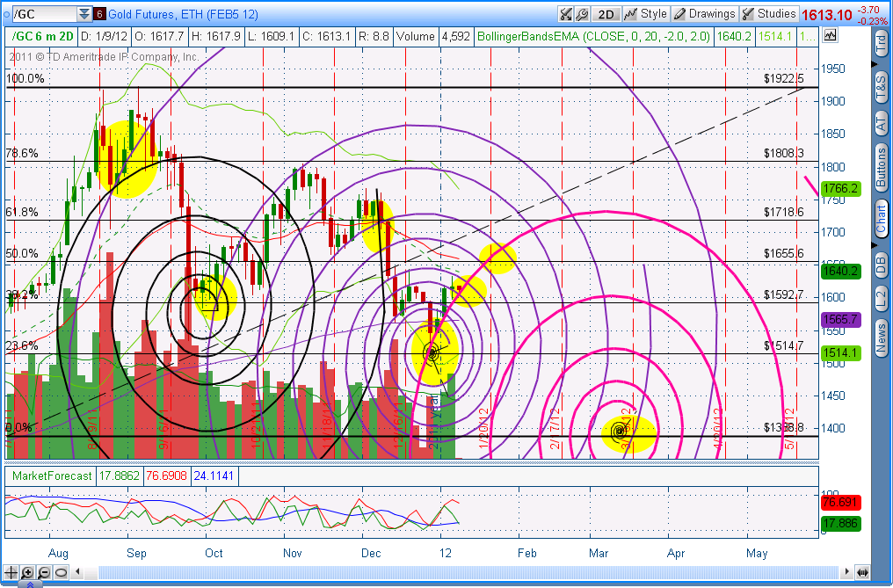Click the BollingerBandsEMA study label
893x588 pixels.
click(x=593, y=36)
